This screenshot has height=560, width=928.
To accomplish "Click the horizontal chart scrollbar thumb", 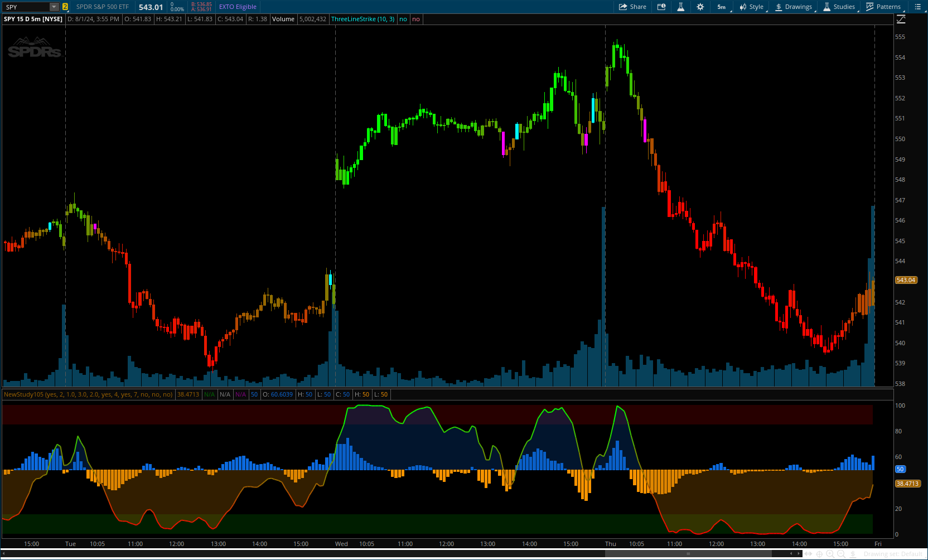I will (688, 554).
